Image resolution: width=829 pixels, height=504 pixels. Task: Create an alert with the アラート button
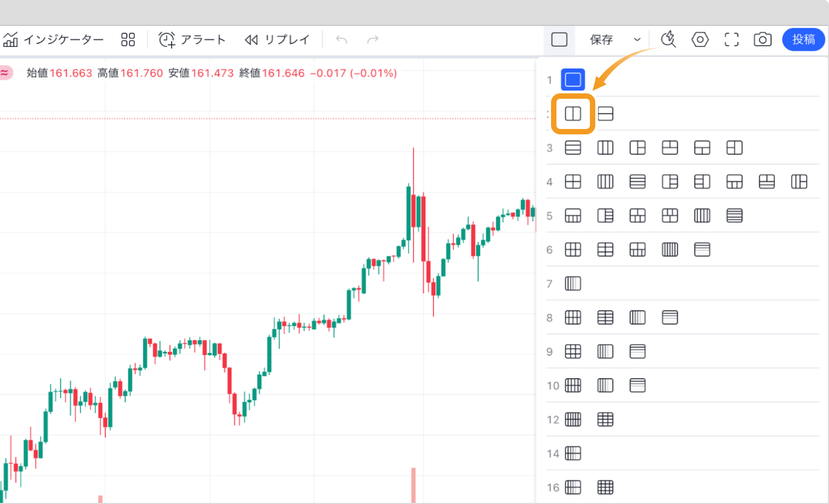click(192, 39)
